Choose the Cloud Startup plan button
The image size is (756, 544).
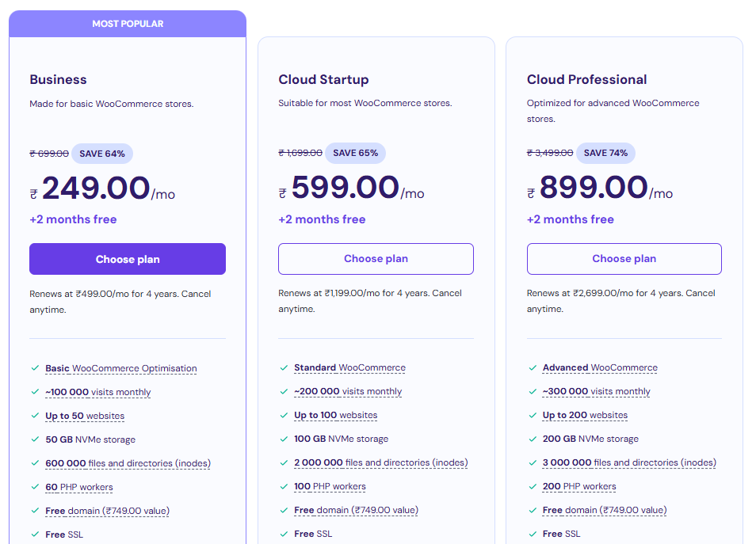376,259
